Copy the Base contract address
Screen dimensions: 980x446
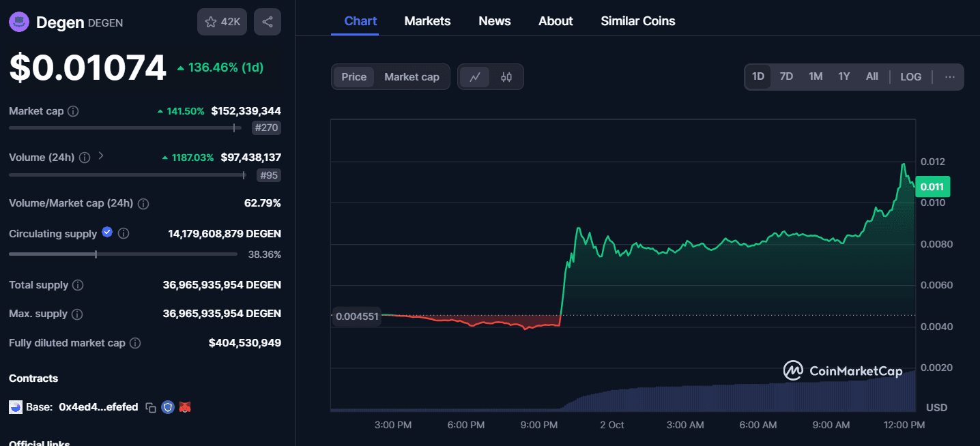151,408
